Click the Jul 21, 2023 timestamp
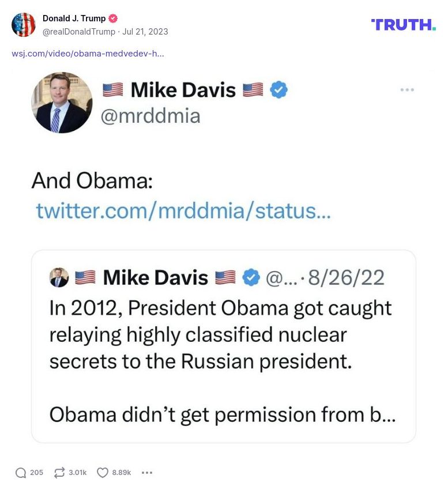This screenshot has width=448, height=490. coord(140,32)
